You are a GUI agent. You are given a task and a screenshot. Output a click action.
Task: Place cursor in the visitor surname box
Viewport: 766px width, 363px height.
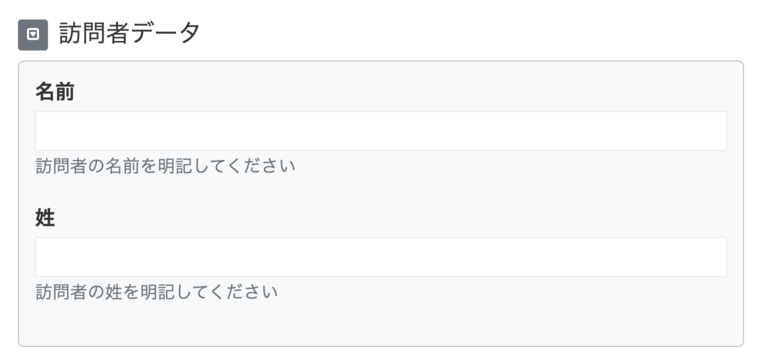click(x=381, y=257)
